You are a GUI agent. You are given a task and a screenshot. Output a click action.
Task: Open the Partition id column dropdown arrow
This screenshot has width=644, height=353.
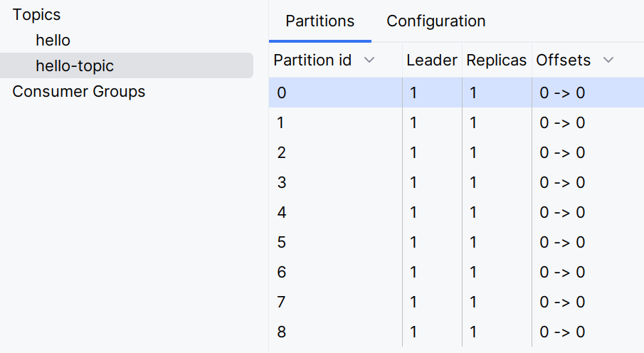[x=369, y=60]
